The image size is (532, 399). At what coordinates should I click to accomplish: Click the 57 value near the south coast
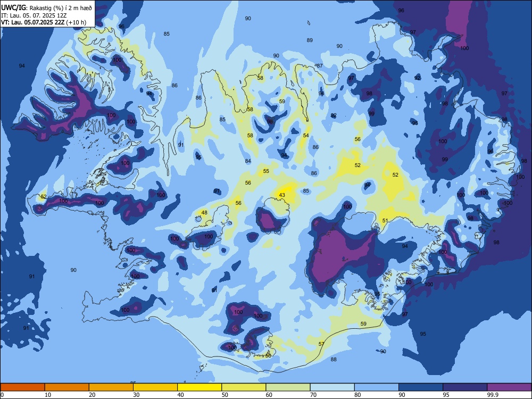(x=322, y=344)
